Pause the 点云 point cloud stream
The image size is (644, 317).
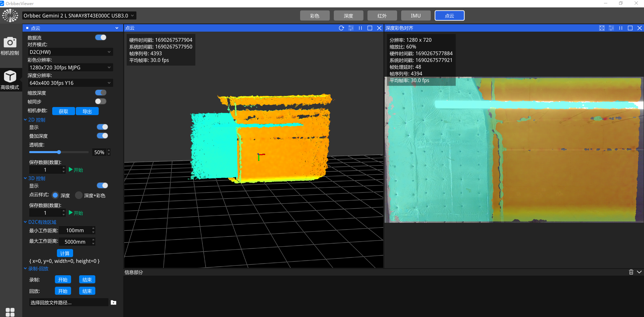[360, 28]
